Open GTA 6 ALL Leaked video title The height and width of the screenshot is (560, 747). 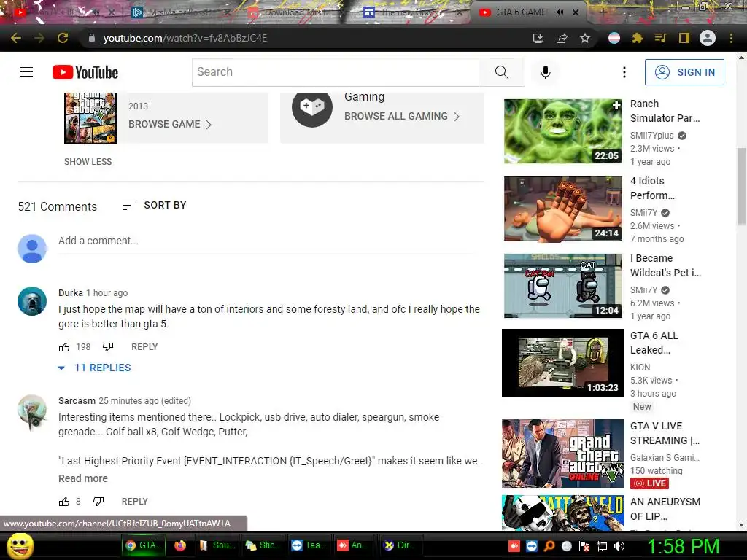[654, 343]
